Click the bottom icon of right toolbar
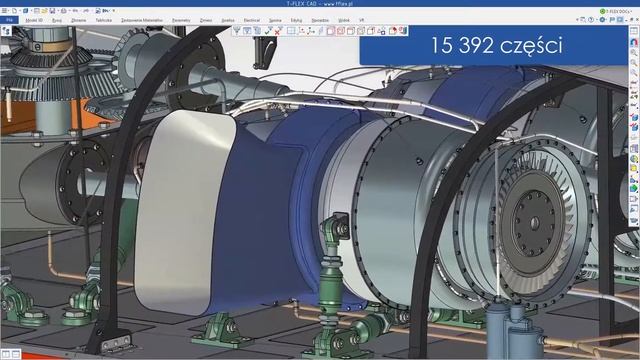The width and height of the screenshot is (640, 360). (634, 220)
